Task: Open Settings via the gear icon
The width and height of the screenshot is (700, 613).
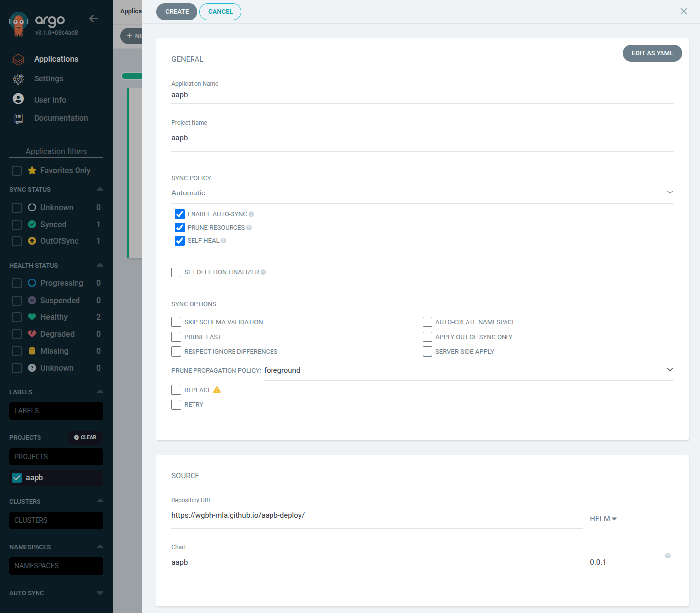Action: pos(18,79)
